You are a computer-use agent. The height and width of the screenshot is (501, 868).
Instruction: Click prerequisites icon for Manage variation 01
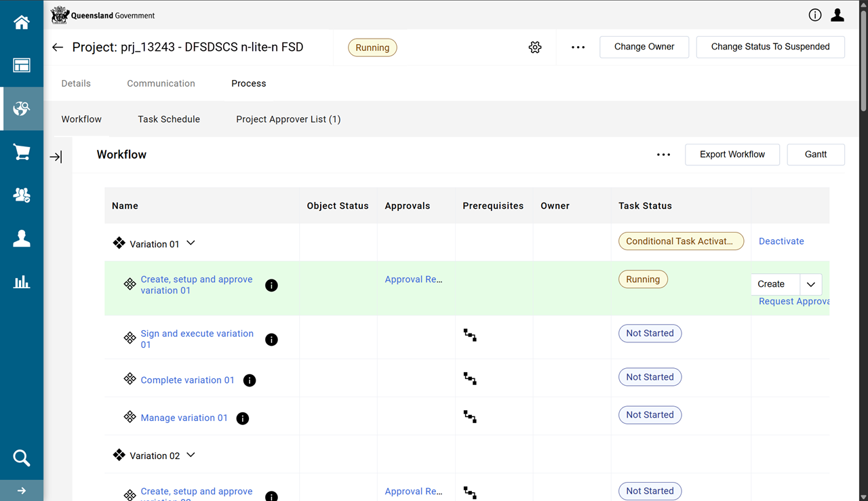470,416
